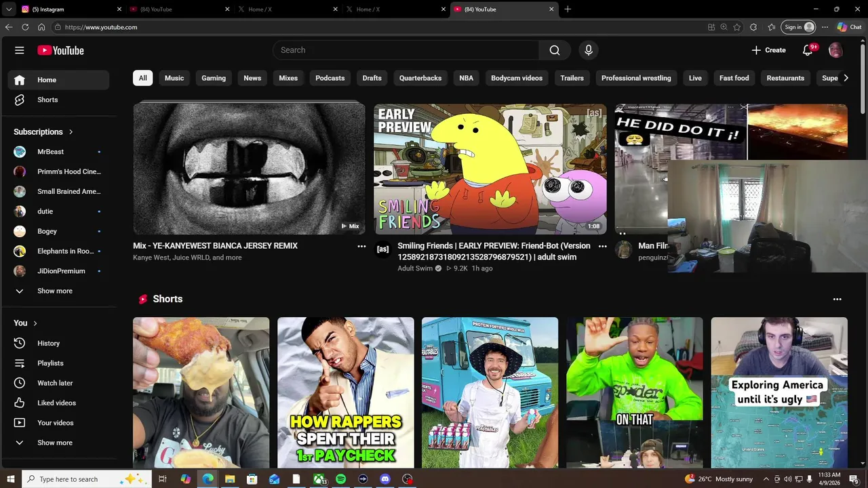Select the Music filter chip
This screenshot has width=868, height=488.
click(x=174, y=78)
